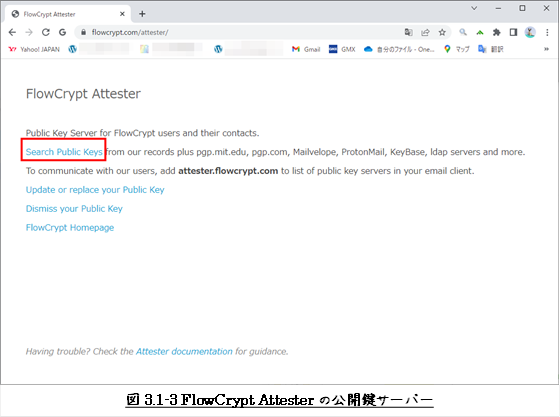Open Chrome three-dot menu
The width and height of the screenshot is (560, 417).
(x=547, y=32)
